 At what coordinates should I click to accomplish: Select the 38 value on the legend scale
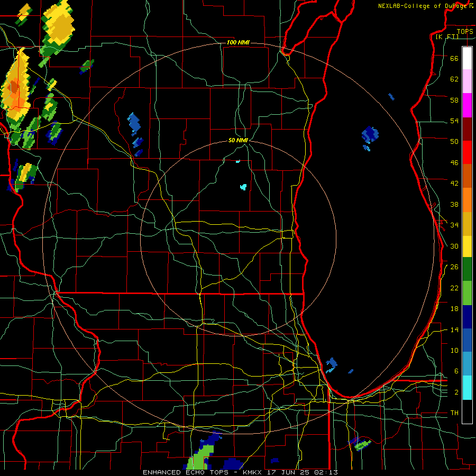tap(454, 204)
